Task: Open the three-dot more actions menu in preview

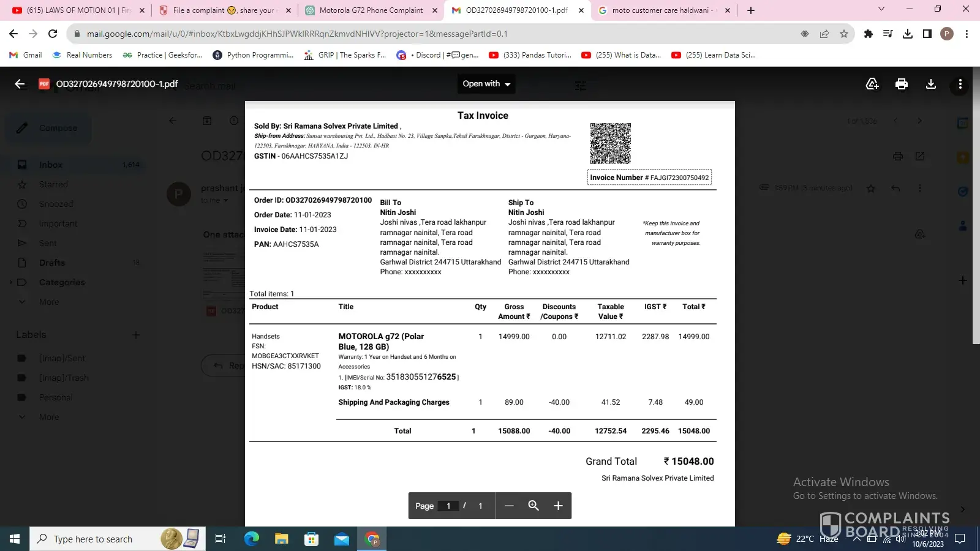Action: click(960, 84)
